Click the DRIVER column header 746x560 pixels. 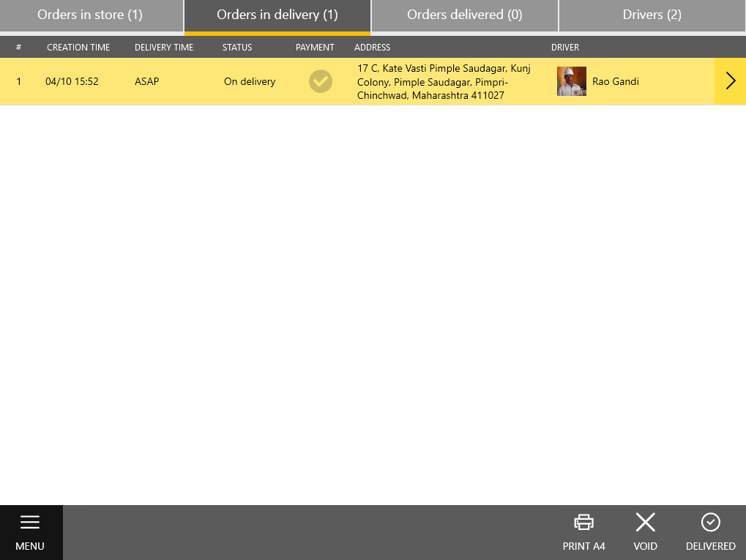coord(564,48)
